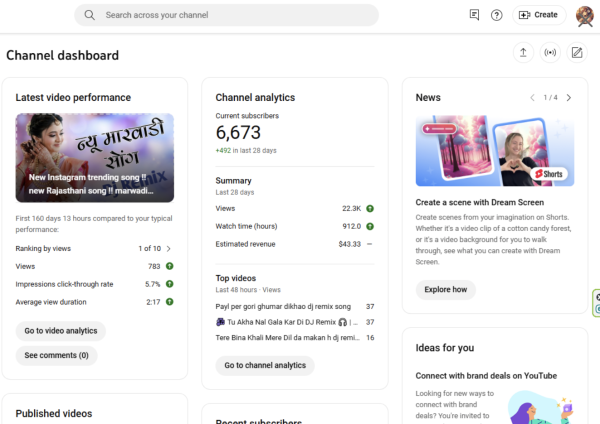The image size is (600, 424).
Task: Click the Go live broadcast icon
Action: coord(549,53)
